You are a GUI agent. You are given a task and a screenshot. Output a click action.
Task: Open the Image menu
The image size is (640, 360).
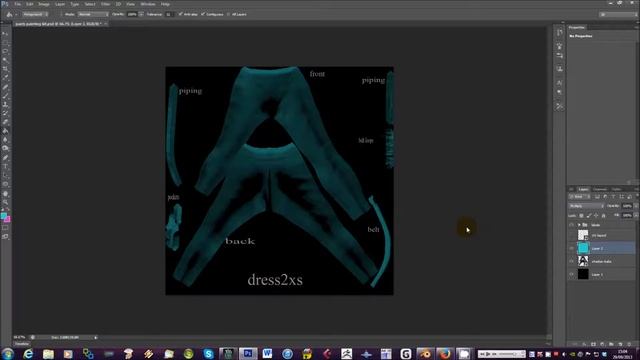point(44,4)
